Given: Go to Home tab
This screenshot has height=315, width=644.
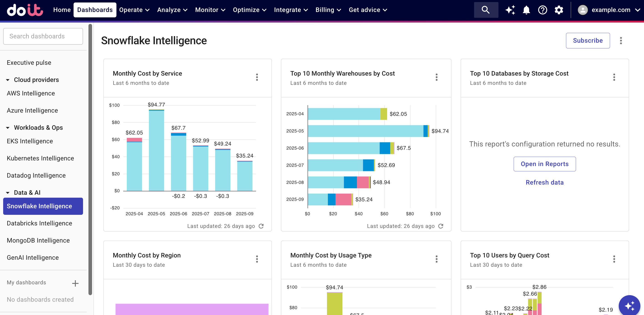Looking at the screenshot, I should click(62, 10).
